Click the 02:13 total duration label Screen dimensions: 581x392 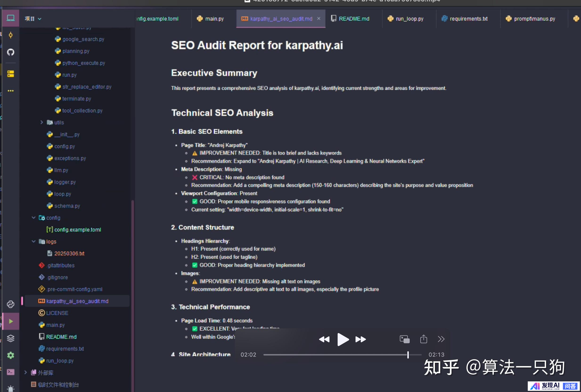click(x=436, y=355)
